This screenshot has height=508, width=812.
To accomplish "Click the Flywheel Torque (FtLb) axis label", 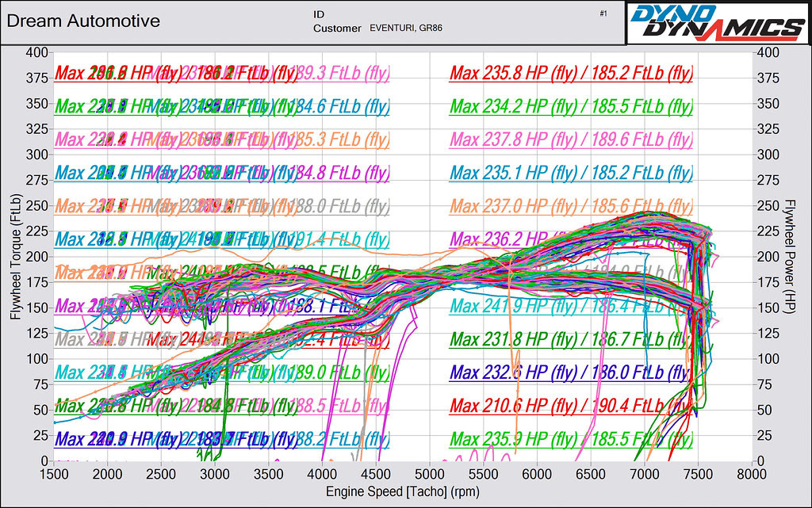I will coord(16,257).
